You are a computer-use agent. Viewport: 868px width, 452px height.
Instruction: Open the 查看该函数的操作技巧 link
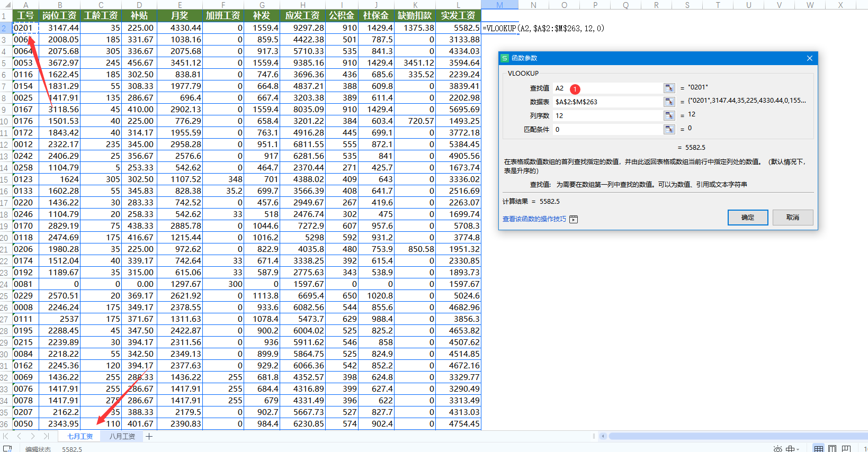pos(534,219)
